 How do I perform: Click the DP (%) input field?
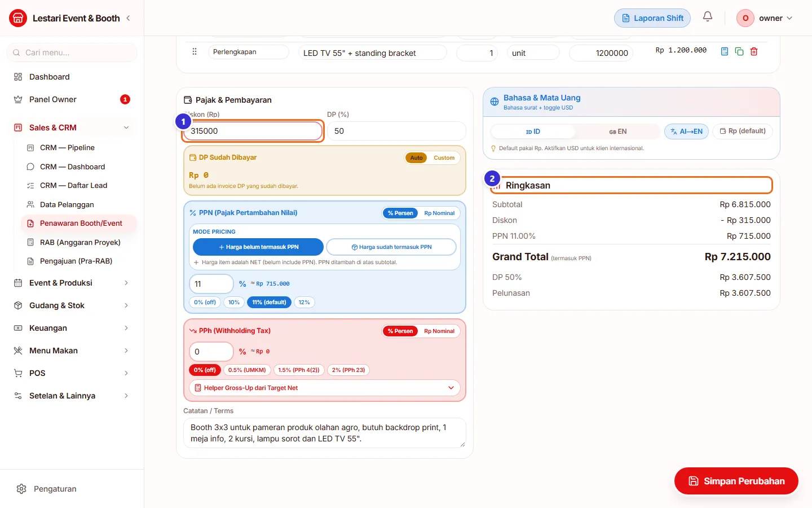397,131
